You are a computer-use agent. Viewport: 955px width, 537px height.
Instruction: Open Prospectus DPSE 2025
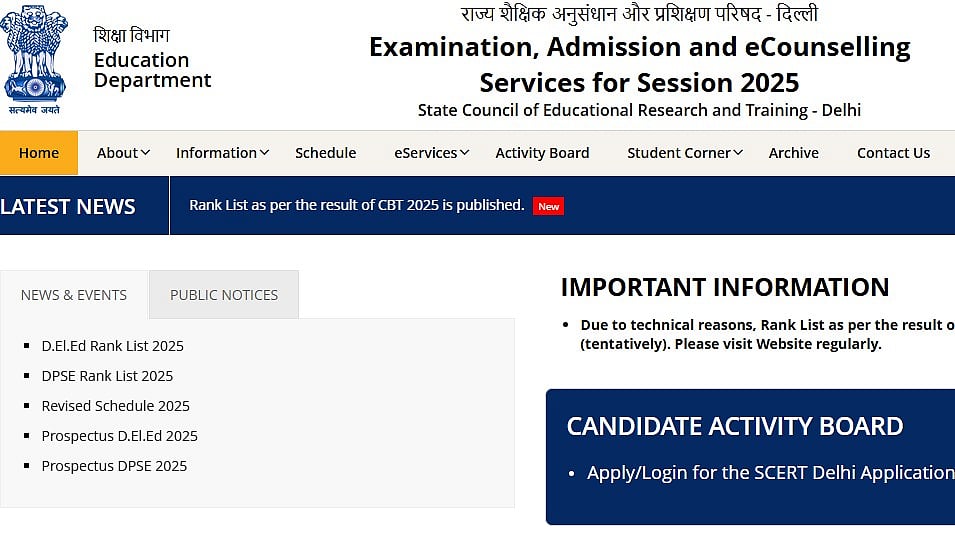point(114,466)
